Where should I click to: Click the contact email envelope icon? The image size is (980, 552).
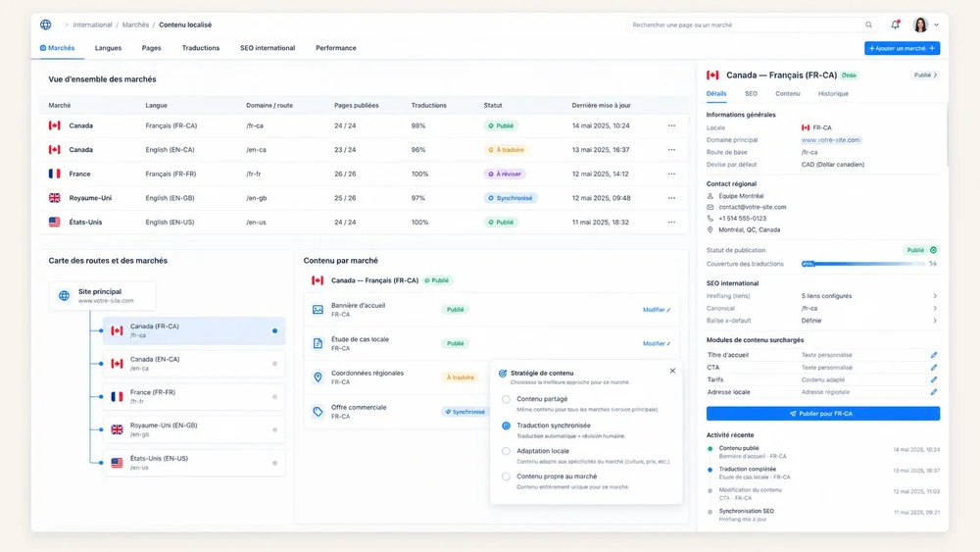pyautogui.click(x=710, y=207)
